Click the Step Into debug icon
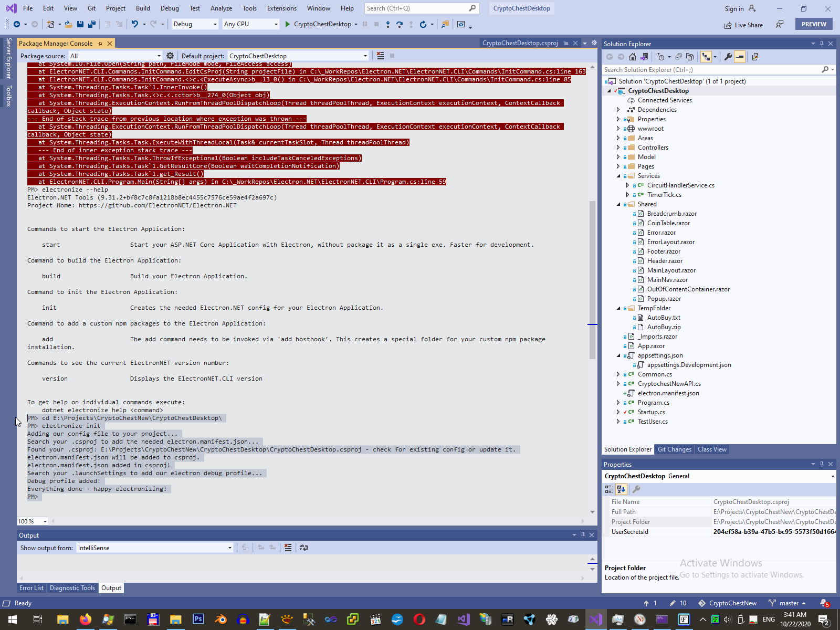Screen dimensions: 840x630 pos(388,24)
